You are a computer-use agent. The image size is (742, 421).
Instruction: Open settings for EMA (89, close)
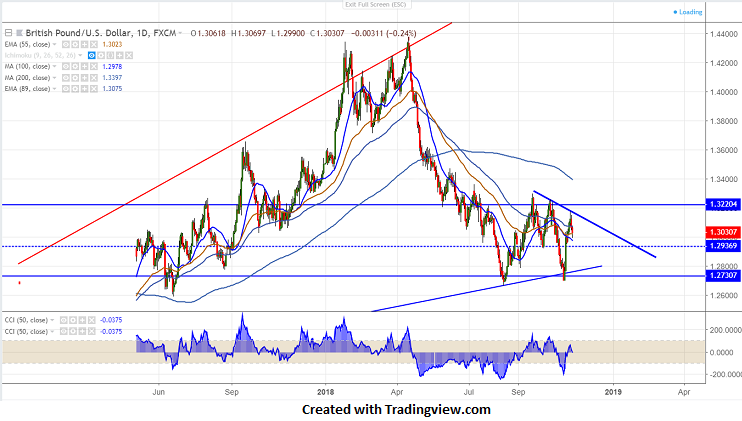point(75,88)
